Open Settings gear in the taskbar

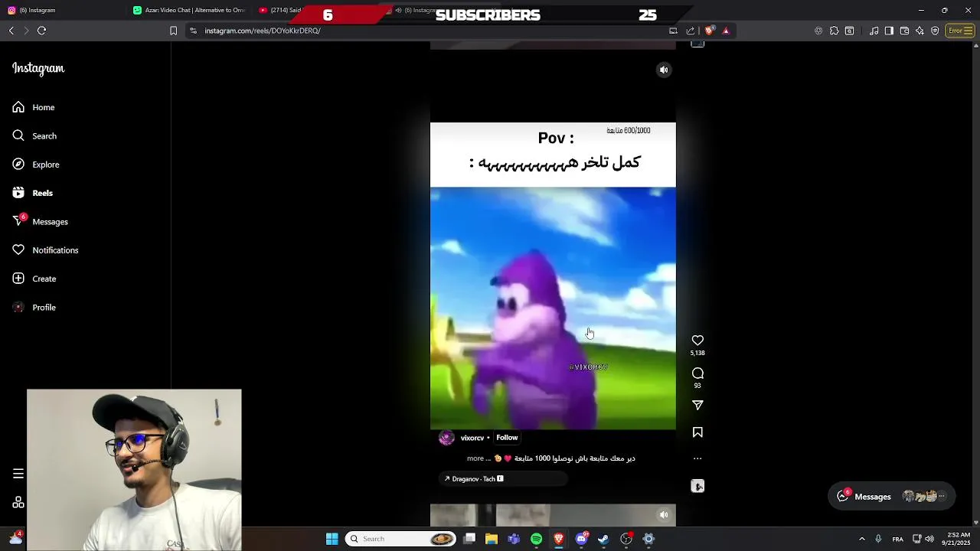tap(648, 539)
